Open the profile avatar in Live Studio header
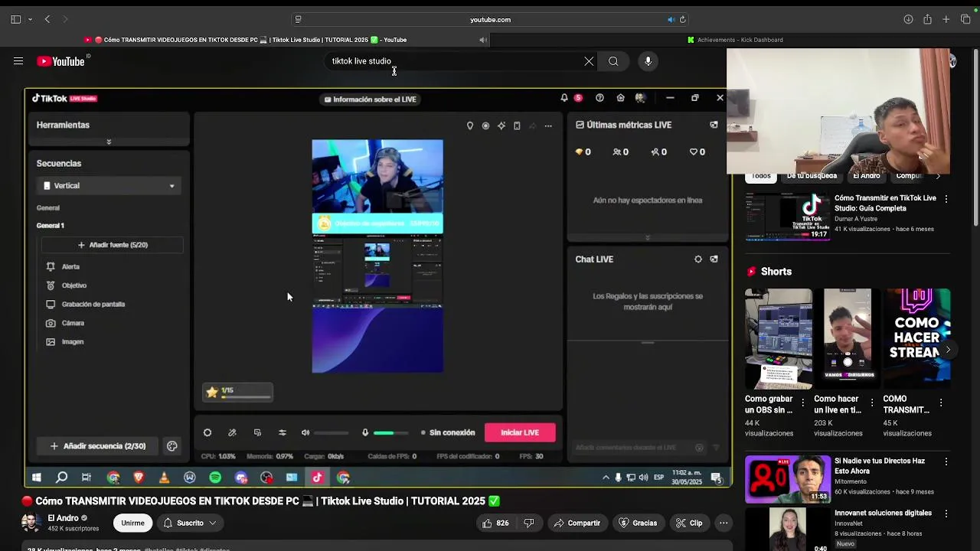Screen dimensions: 980x551 [x=640, y=98]
